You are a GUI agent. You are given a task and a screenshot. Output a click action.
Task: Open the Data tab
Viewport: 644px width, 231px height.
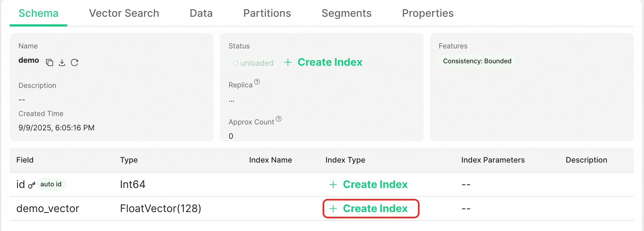coord(201,13)
